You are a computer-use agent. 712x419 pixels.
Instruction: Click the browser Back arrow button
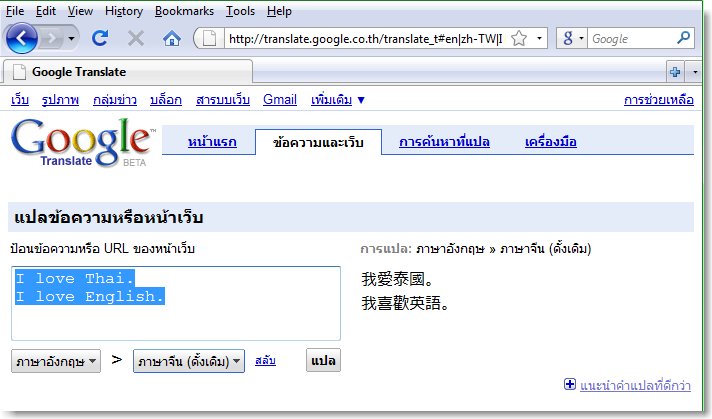click(x=21, y=38)
